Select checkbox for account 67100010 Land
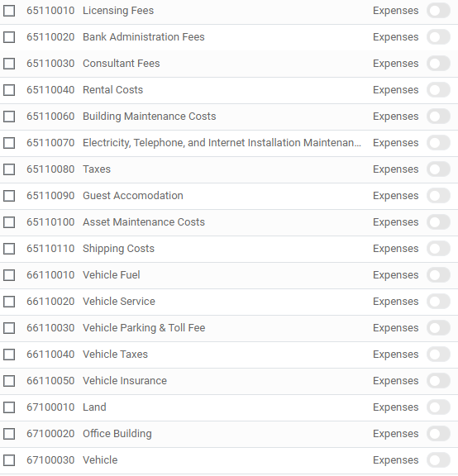 coord(9,407)
